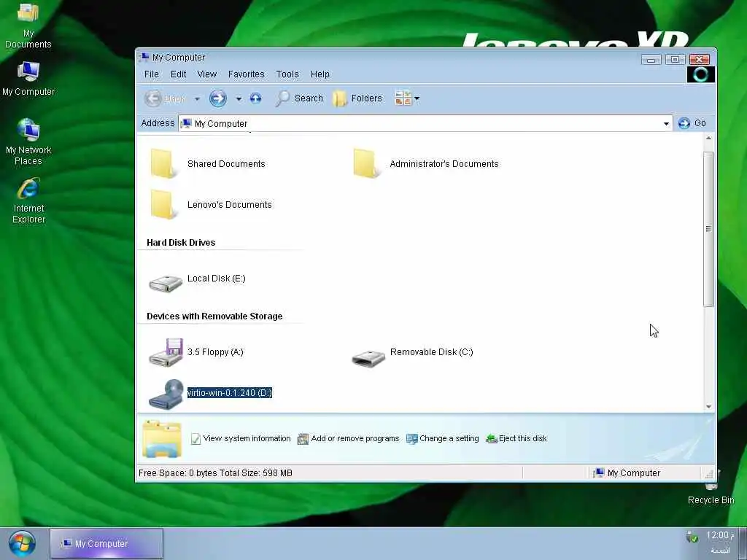Select the virtio-win CD drive (D:) icon
Viewport: 747px width, 560px height.
166,394
